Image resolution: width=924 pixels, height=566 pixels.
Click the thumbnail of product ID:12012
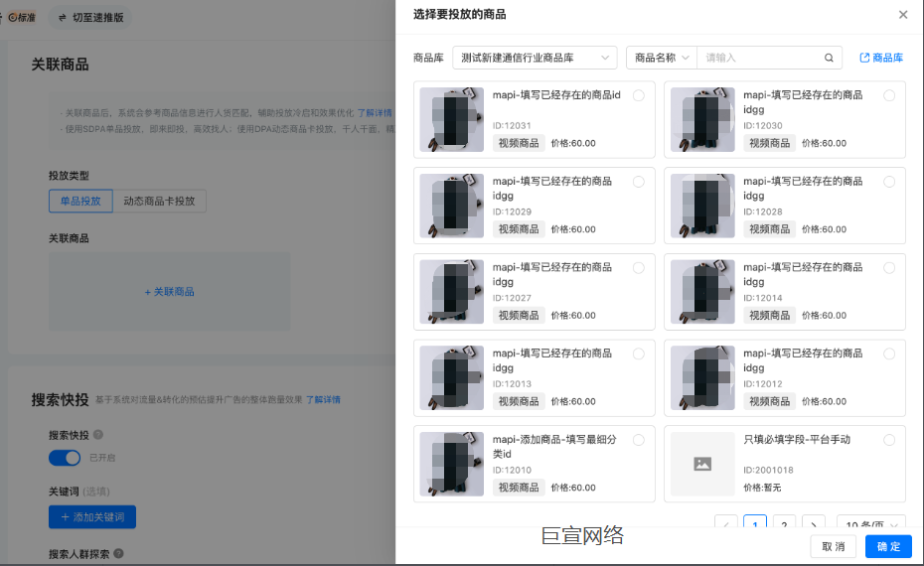[x=702, y=377]
